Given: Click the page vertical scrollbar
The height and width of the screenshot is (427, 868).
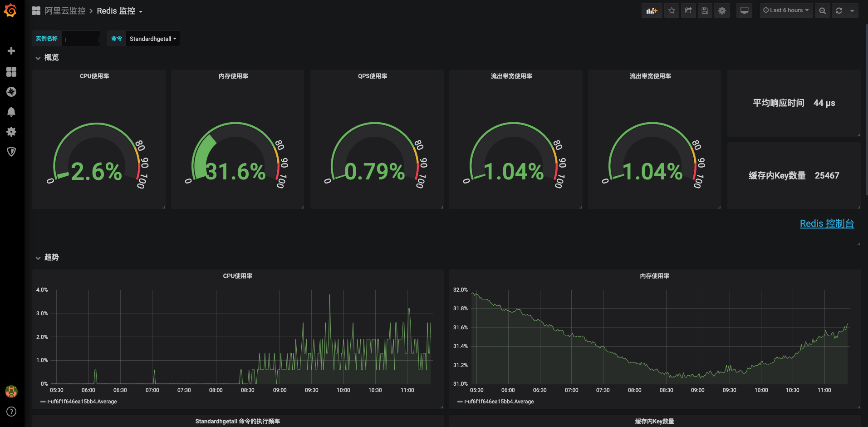Looking at the screenshot, I should coord(866,109).
